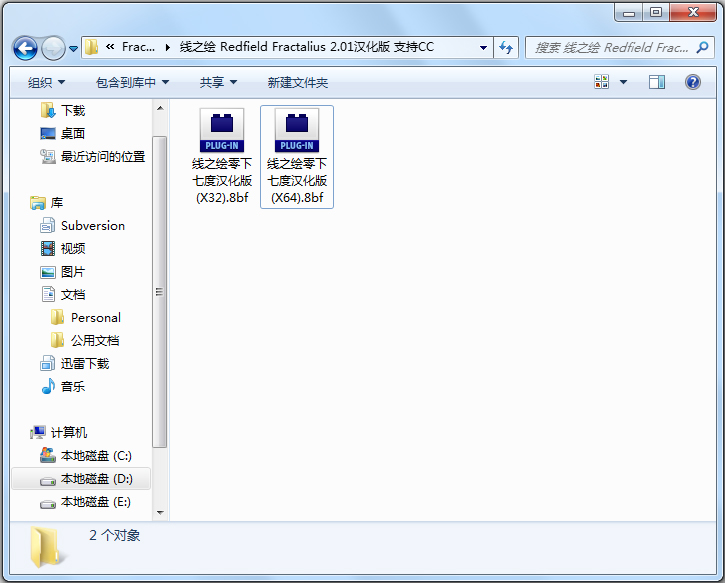Open the view options dropdown arrow
The image size is (725, 583).
click(x=623, y=82)
